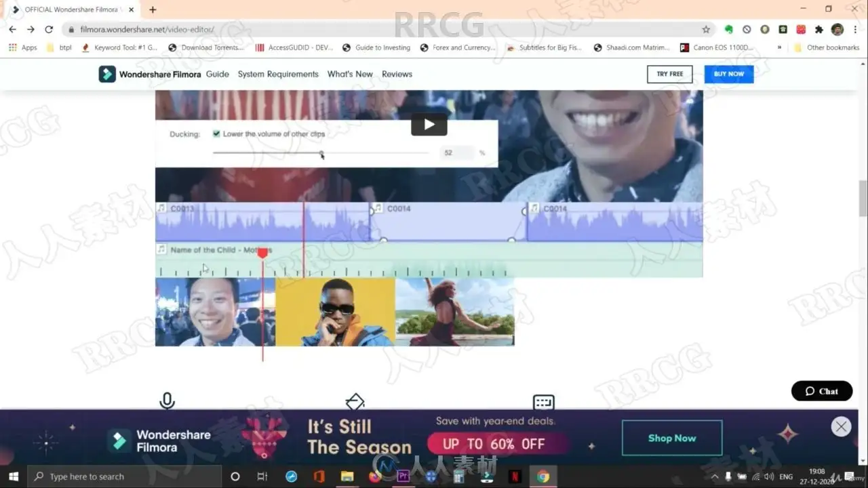Click the TRY FREE button
This screenshot has height=488, width=868.
pos(670,74)
